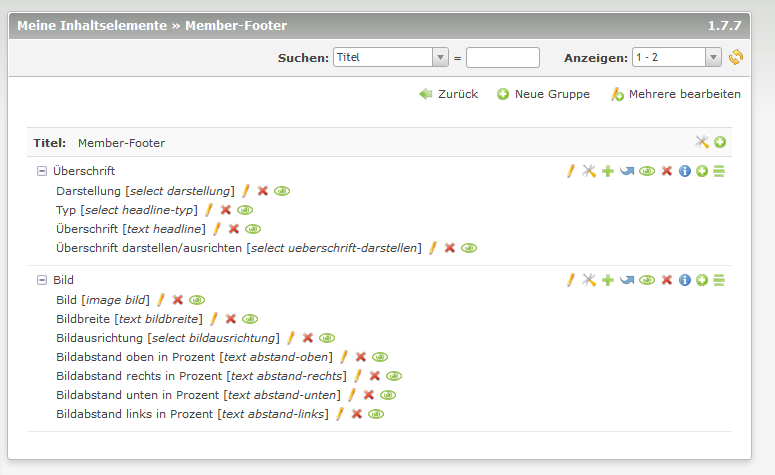Click blue move arrow in Überschrift group row
The height and width of the screenshot is (475, 775).
(627, 171)
